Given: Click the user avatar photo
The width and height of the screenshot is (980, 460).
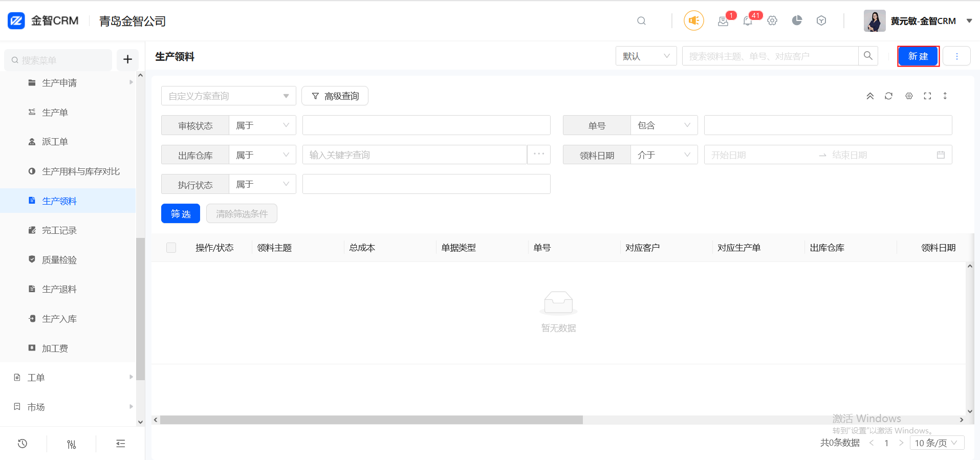Looking at the screenshot, I should pyautogui.click(x=875, y=21).
